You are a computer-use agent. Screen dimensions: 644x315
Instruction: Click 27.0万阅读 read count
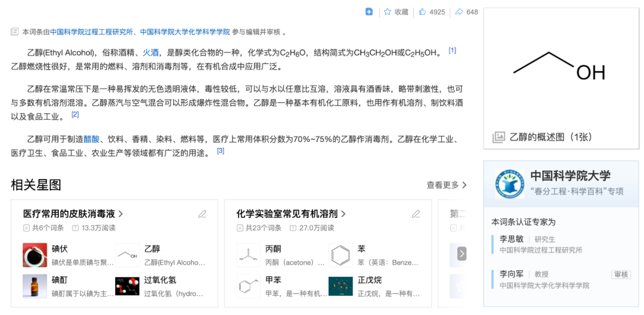317,228
